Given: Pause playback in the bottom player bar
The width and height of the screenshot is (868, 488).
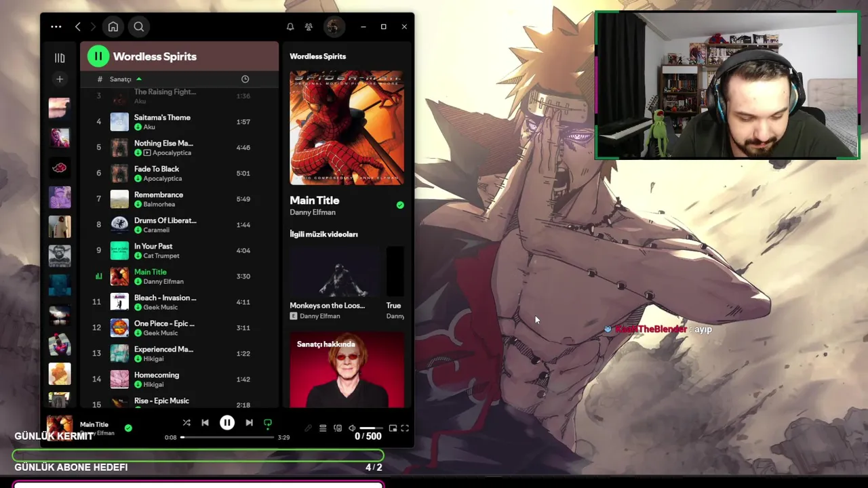Looking at the screenshot, I should point(227,423).
